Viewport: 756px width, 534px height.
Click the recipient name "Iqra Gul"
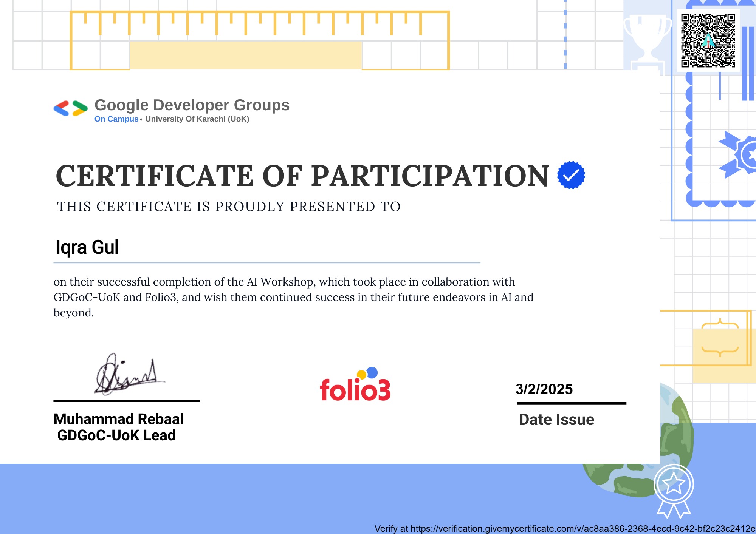(87, 248)
